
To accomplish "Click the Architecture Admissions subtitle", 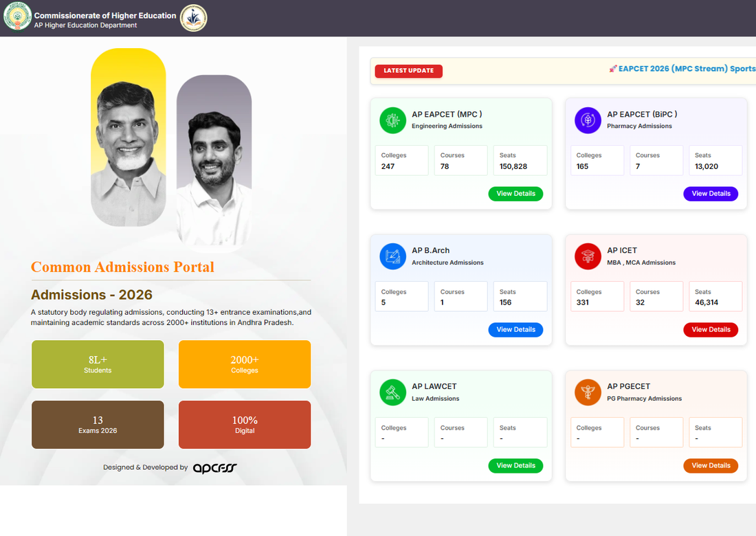I will click(447, 263).
